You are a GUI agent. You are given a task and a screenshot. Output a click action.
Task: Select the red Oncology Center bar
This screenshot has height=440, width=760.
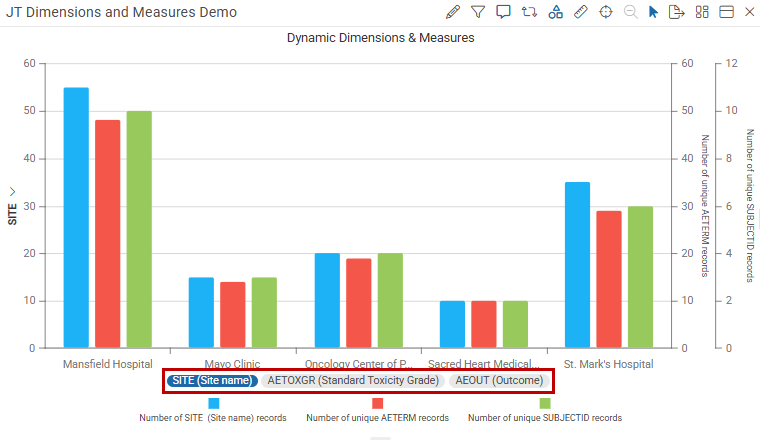pyautogui.click(x=359, y=303)
